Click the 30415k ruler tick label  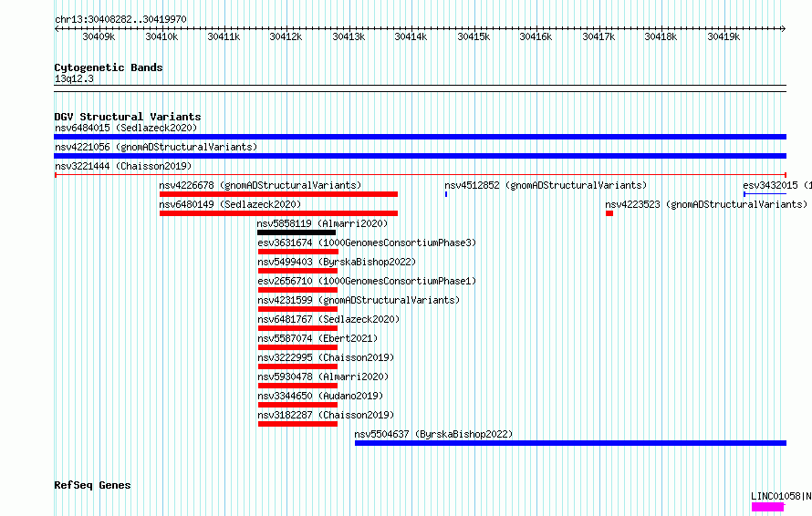point(474,36)
